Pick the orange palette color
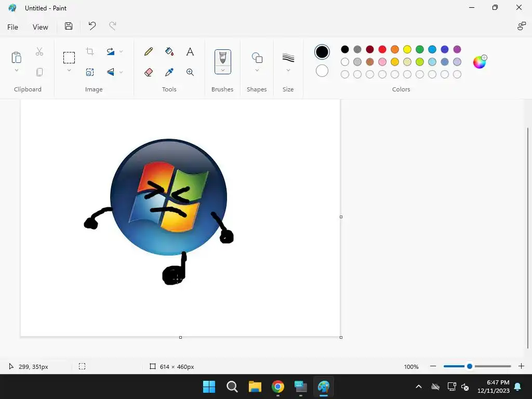Image resolution: width=532 pixels, height=399 pixels. pos(395,49)
